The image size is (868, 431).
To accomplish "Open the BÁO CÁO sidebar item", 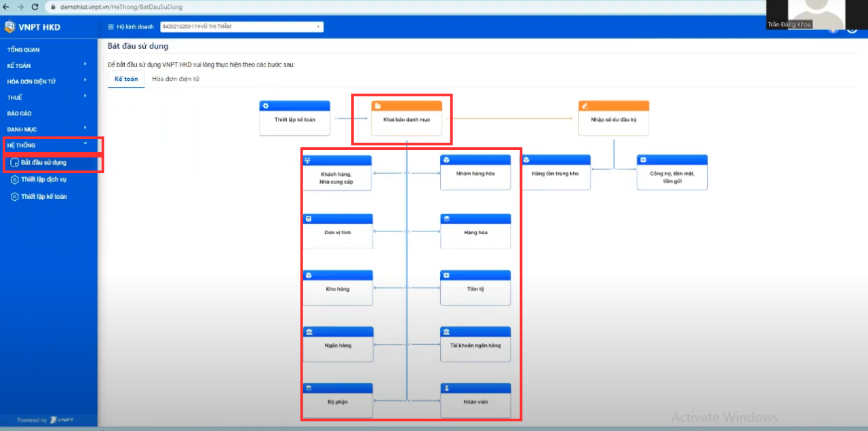I will (x=20, y=113).
